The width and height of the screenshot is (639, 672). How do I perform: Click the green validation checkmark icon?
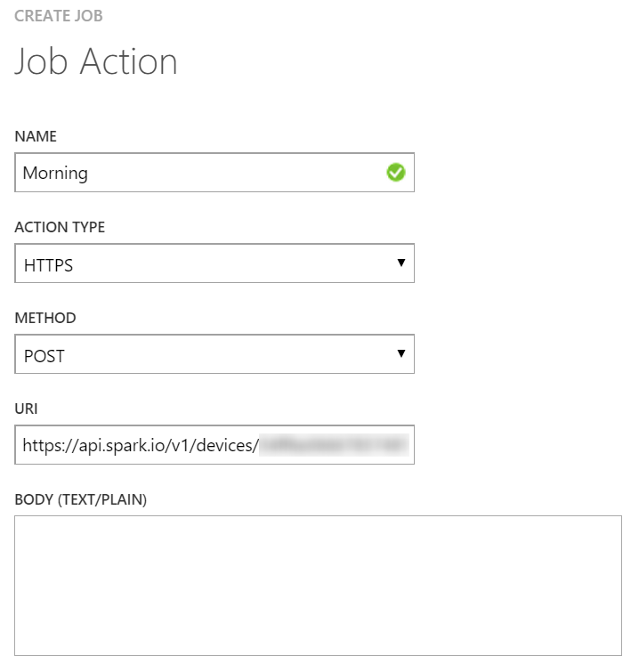tap(395, 173)
